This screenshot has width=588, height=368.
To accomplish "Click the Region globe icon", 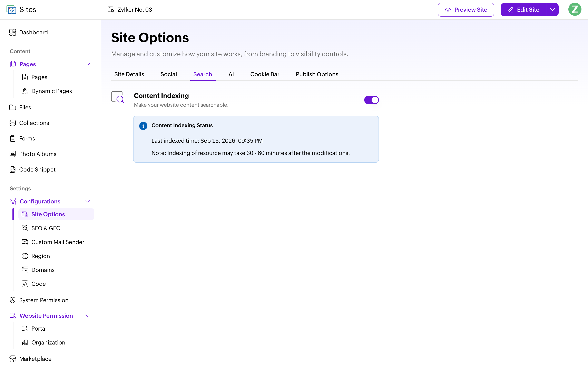I will (25, 256).
